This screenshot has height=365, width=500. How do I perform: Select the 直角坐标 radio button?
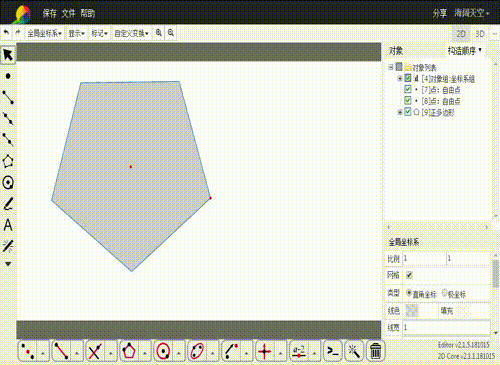(x=409, y=293)
